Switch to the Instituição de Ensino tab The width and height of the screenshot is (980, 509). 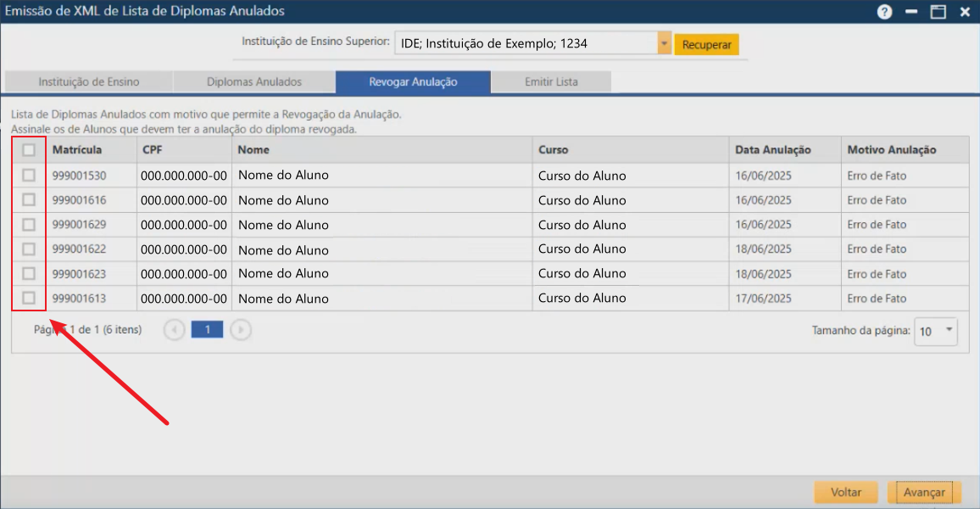tap(87, 81)
